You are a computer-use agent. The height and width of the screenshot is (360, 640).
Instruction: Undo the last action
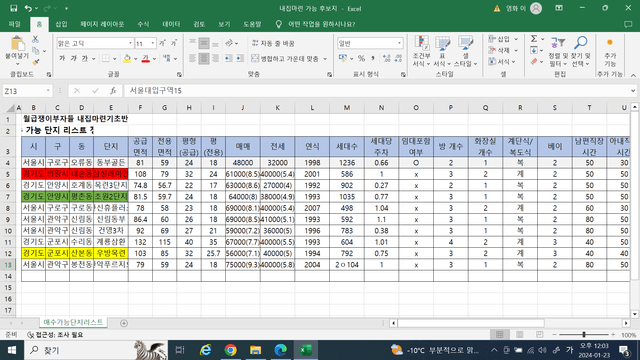28,8
